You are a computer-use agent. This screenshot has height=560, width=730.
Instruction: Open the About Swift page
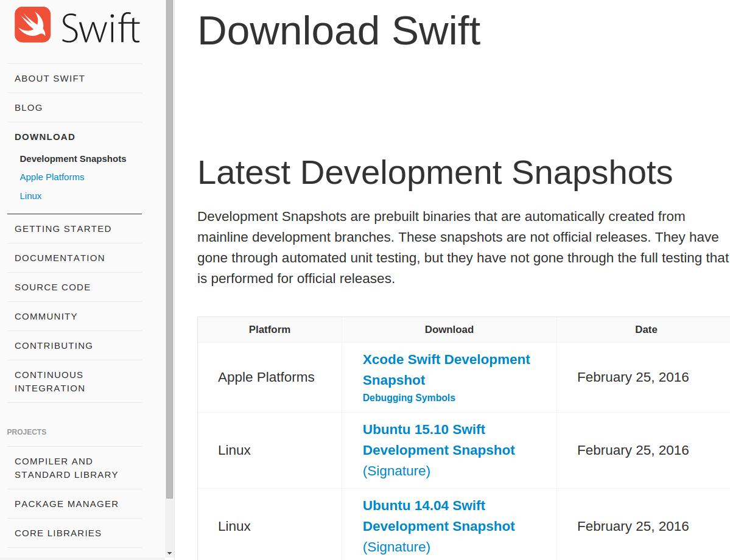pos(50,79)
